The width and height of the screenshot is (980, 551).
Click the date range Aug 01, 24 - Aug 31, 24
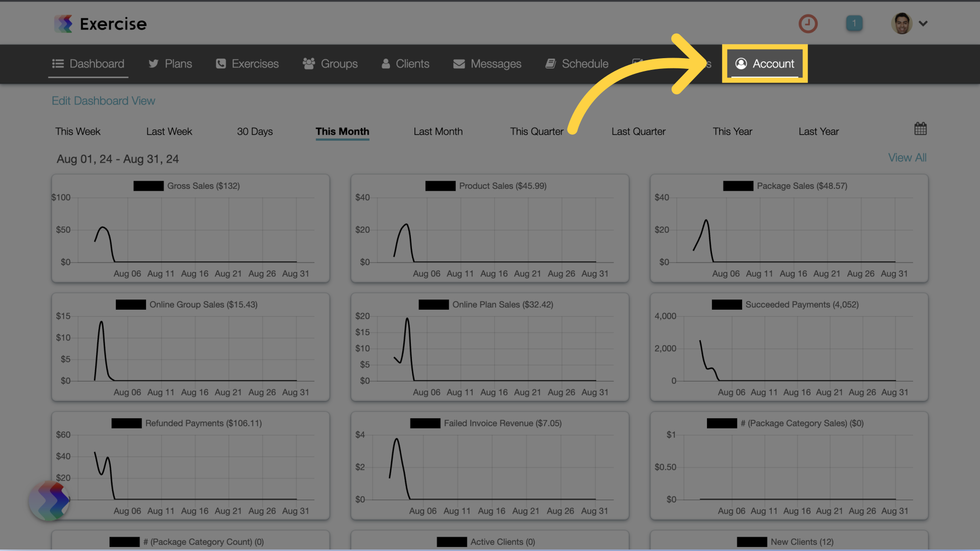(118, 159)
